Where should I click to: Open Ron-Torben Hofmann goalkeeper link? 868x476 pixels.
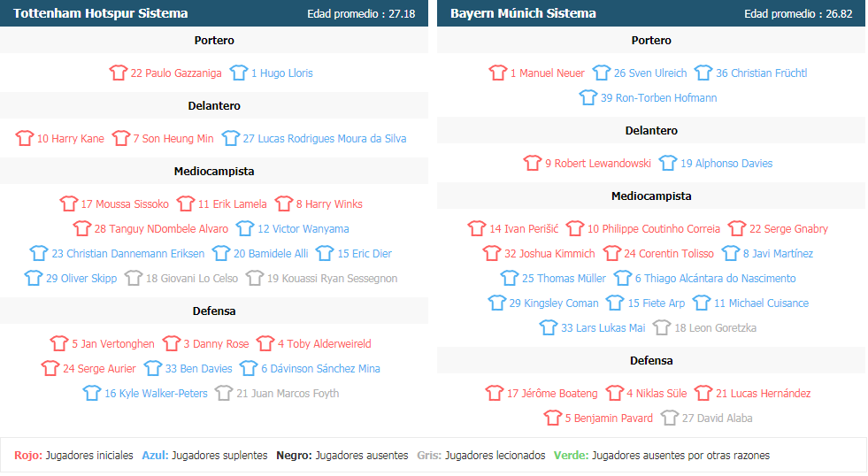pos(659,98)
